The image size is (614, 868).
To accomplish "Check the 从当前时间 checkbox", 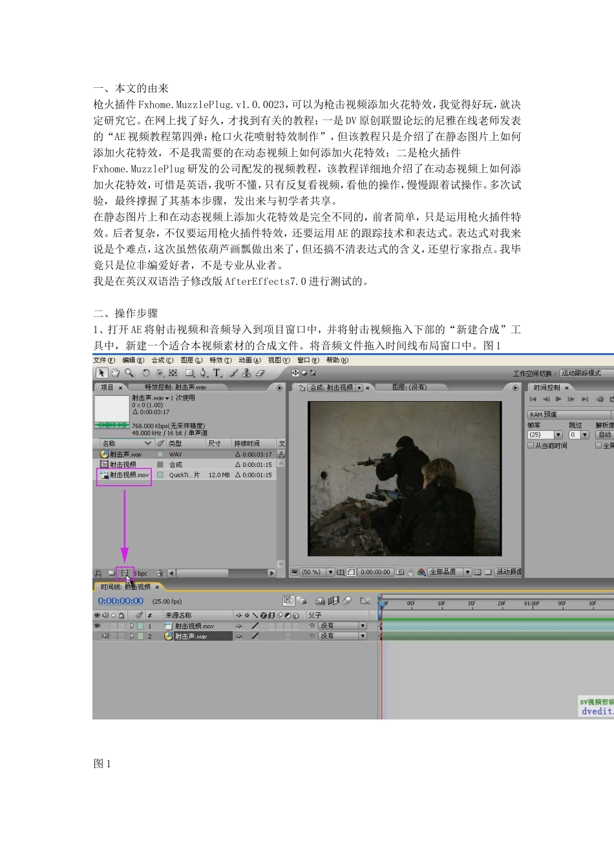I will point(531,446).
